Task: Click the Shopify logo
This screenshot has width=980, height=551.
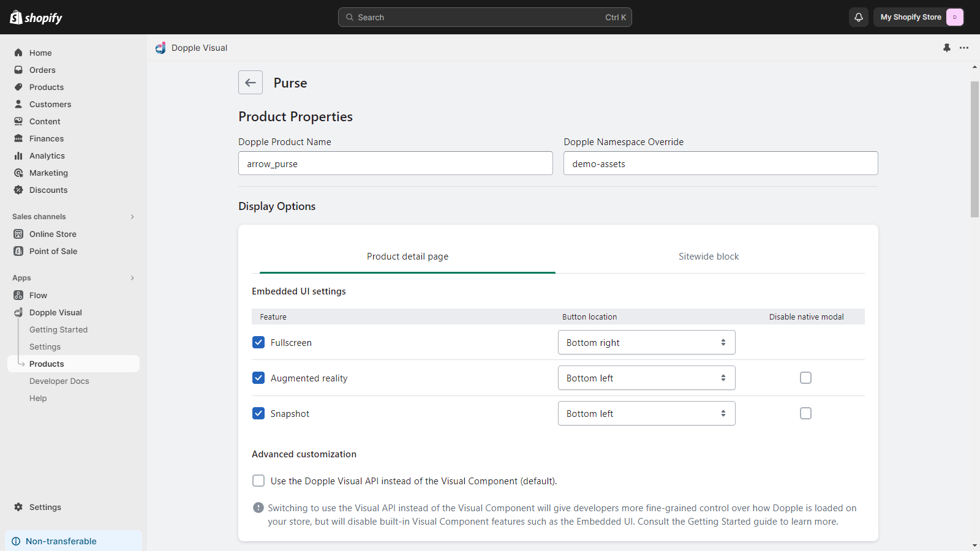Action: pos(36,17)
